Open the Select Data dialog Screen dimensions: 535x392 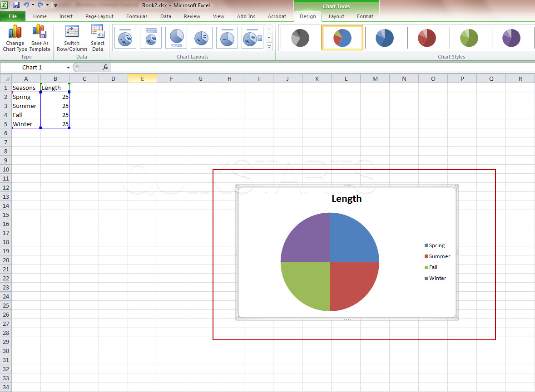[98, 38]
